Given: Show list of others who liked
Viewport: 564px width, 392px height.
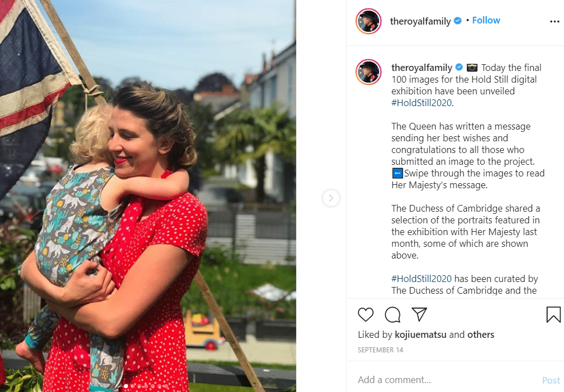Looking at the screenshot, I should (x=481, y=334).
